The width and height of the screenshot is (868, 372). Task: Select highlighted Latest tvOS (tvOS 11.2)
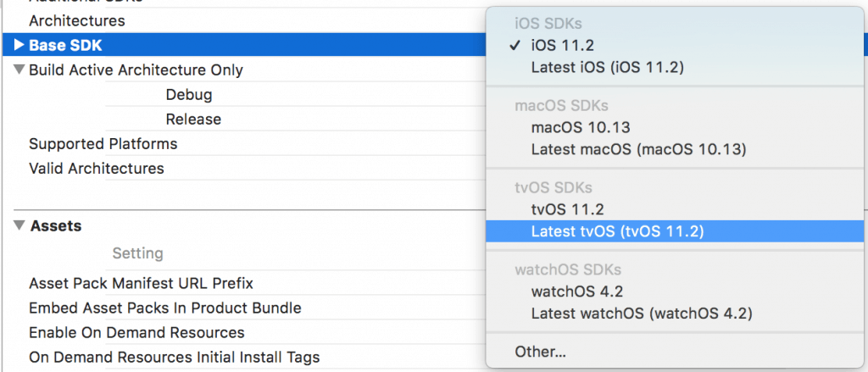pos(618,231)
